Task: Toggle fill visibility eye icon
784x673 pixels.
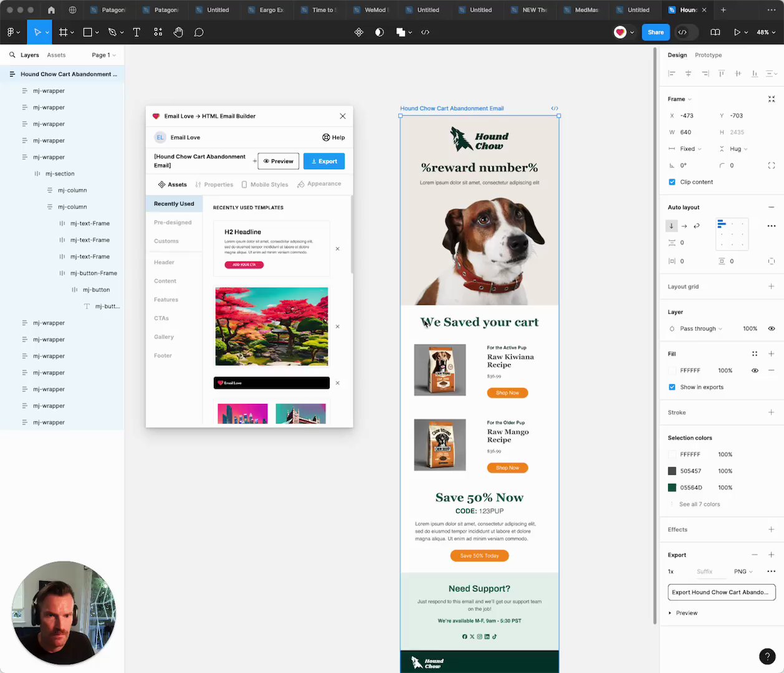Action: 755,370
